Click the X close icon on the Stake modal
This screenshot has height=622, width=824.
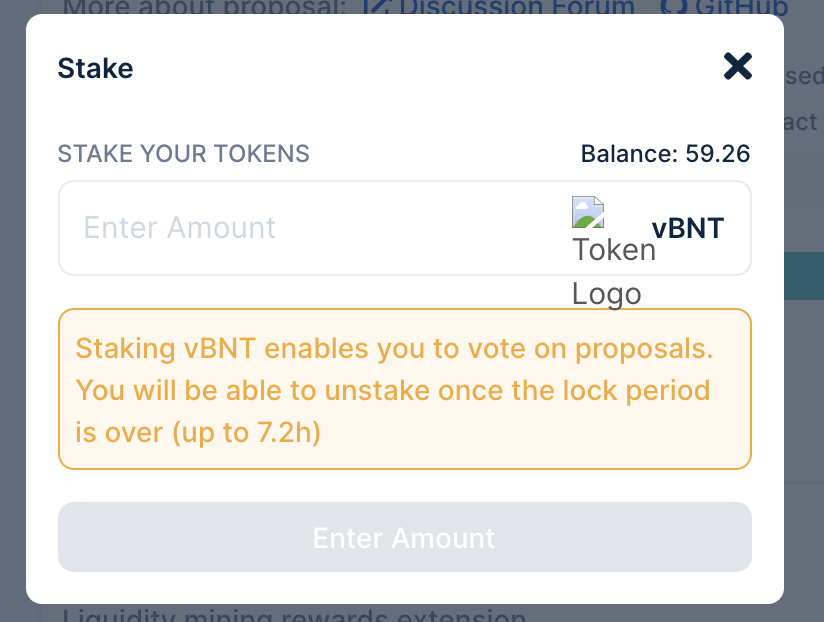pos(737,66)
